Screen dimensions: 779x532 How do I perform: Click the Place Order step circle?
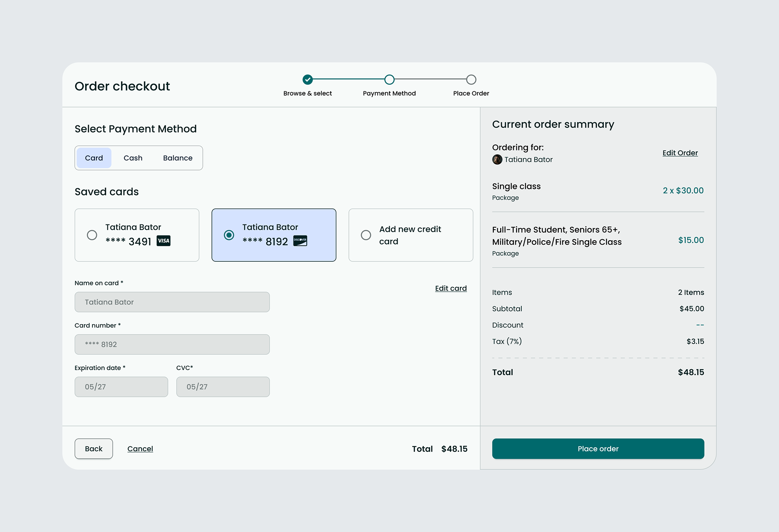[x=471, y=80]
